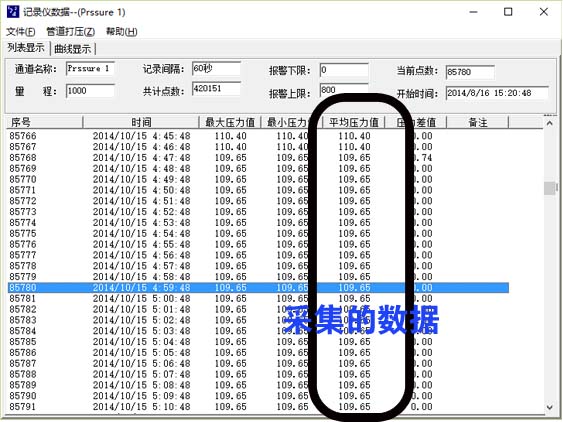The height and width of the screenshot is (422, 563).
Task: Click the scrollbar down arrow
Action: 550,407
